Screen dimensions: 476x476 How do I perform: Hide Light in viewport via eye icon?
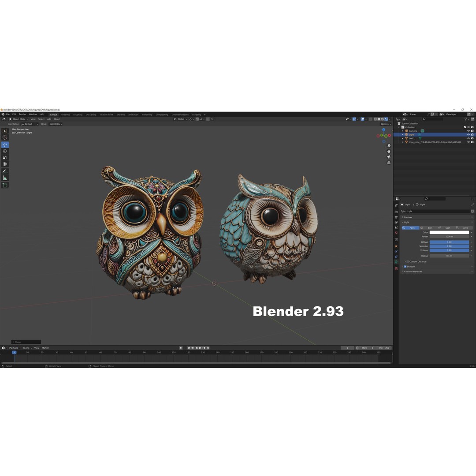click(469, 134)
